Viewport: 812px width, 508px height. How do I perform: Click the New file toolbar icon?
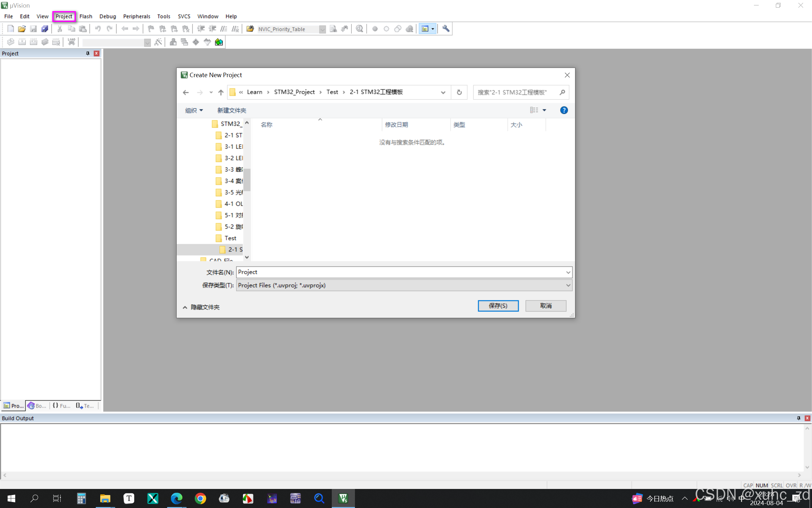click(10, 29)
